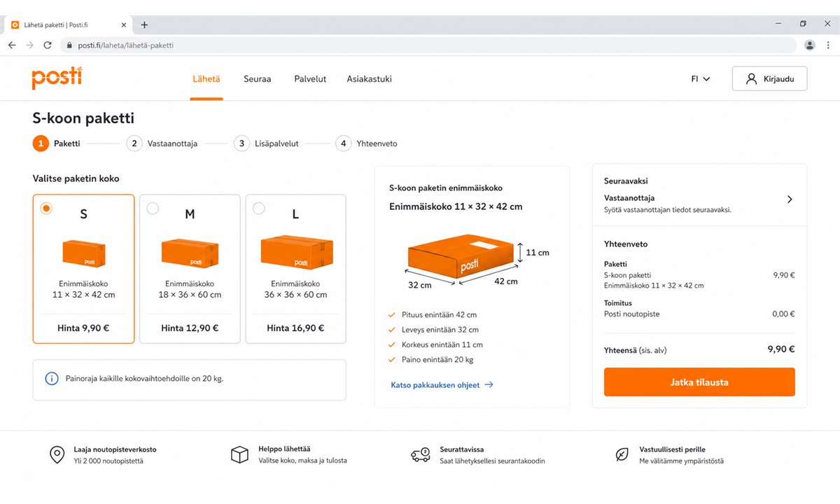Click the browser address bar

pos(428,45)
